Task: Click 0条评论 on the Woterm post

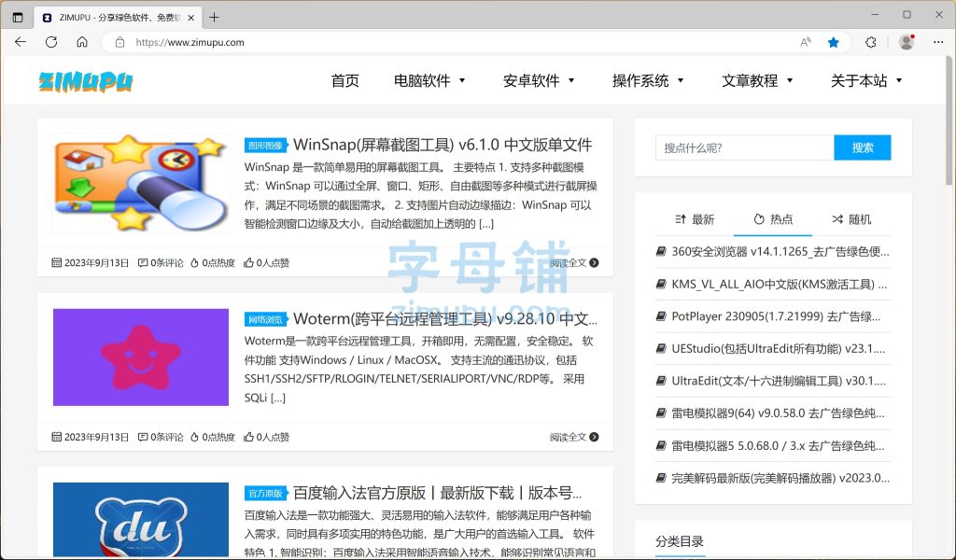Action: click(161, 437)
